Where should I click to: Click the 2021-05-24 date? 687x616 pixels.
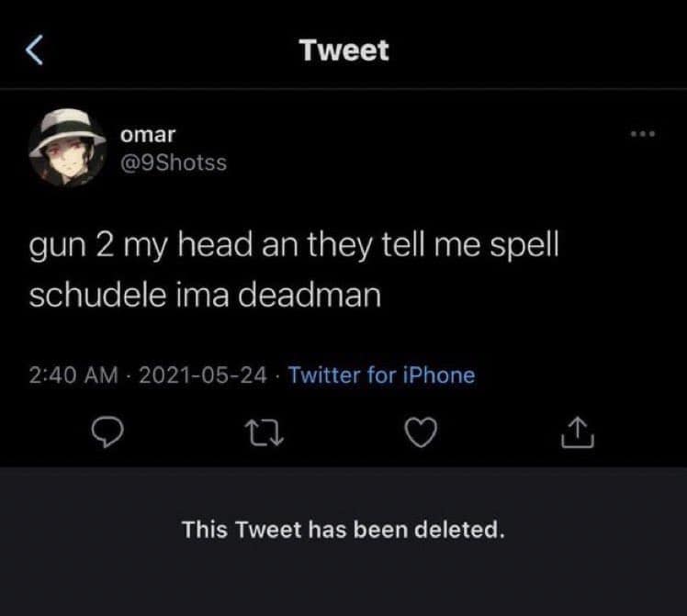203,375
